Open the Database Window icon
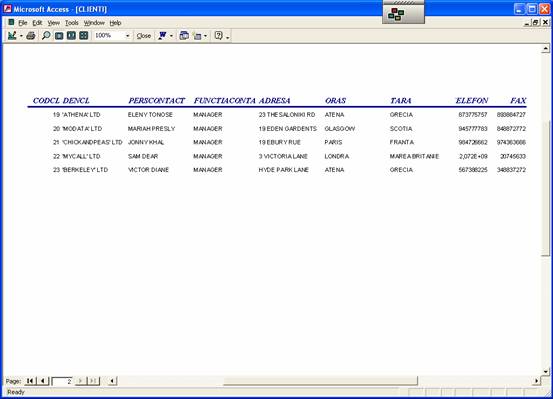Viewport: 553px width, 399px height. (184, 35)
